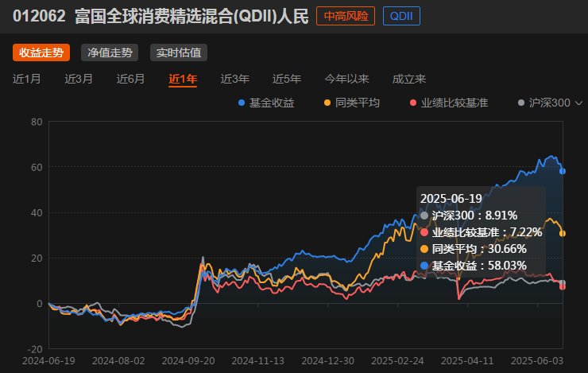588x373 pixels.
Task: Click x-axis date 2024-06-19
Action: point(48,361)
